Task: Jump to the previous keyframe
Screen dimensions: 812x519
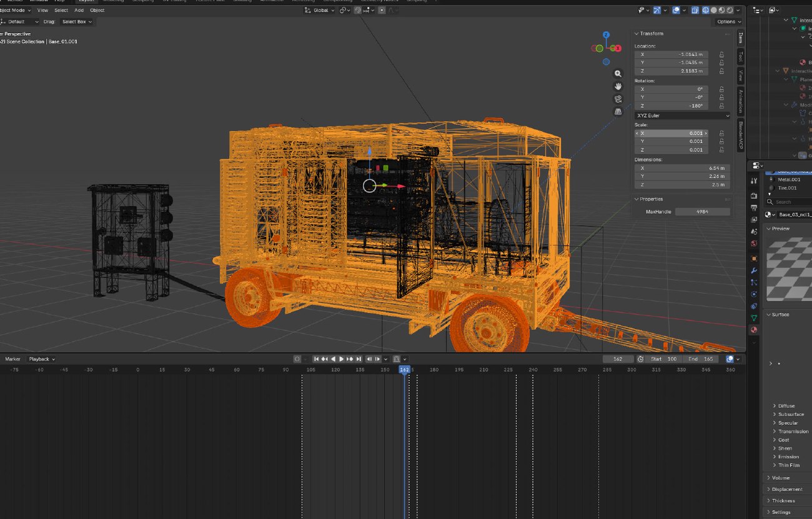Action: [x=324, y=359]
